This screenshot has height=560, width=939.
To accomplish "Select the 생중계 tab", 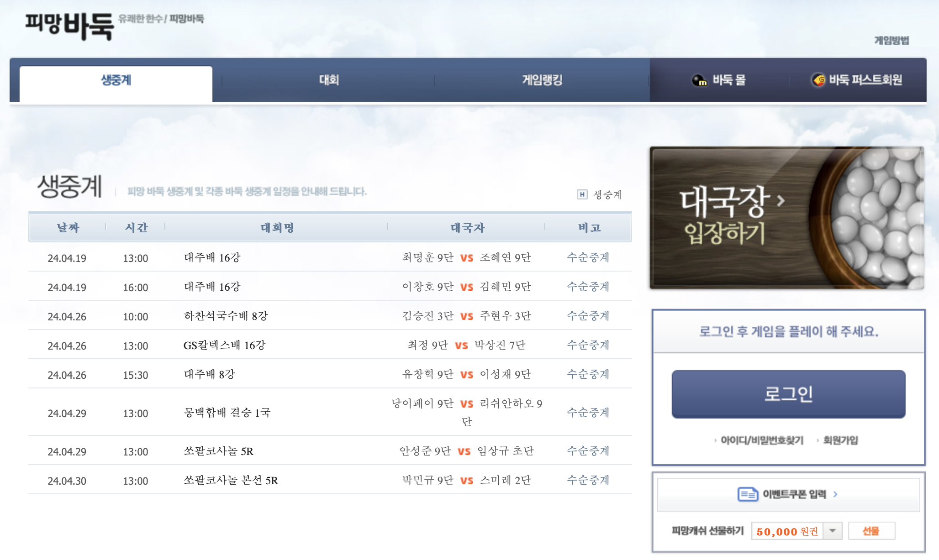I will tap(116, 80).
